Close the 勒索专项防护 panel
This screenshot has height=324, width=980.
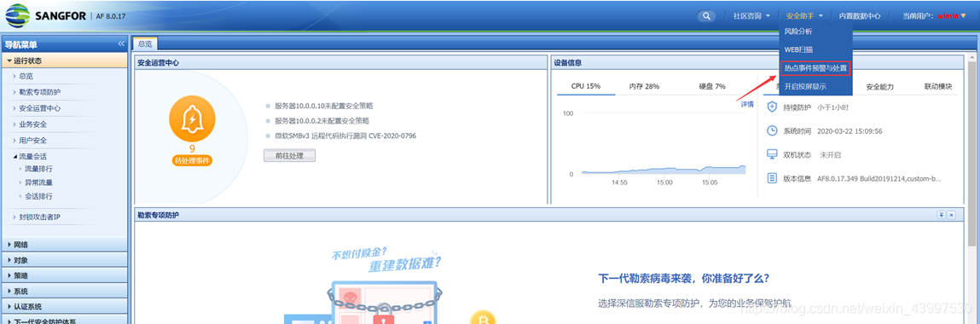(951, 215)
